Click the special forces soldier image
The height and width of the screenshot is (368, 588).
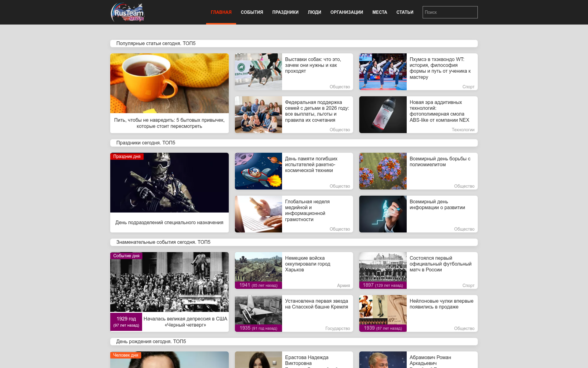169,182
